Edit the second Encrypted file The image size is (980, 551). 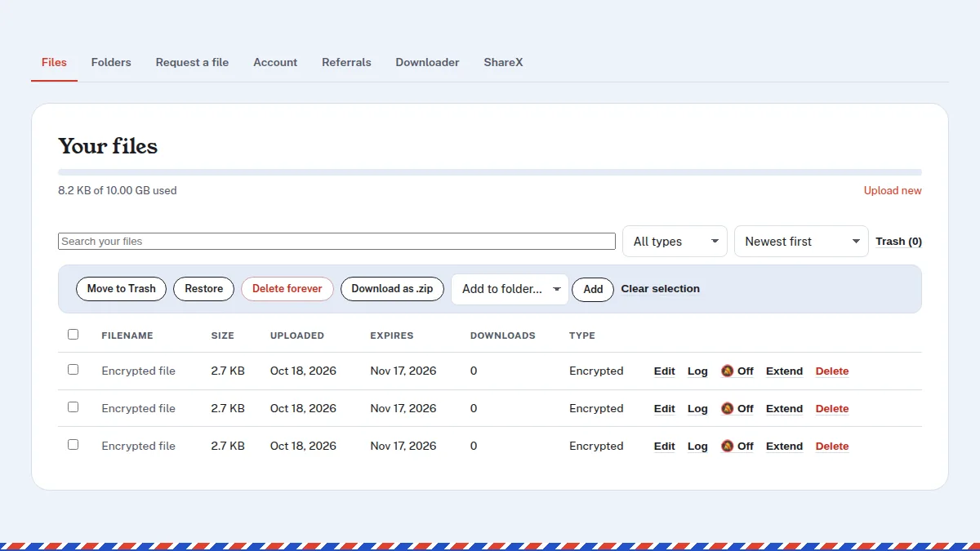[665, 408]
